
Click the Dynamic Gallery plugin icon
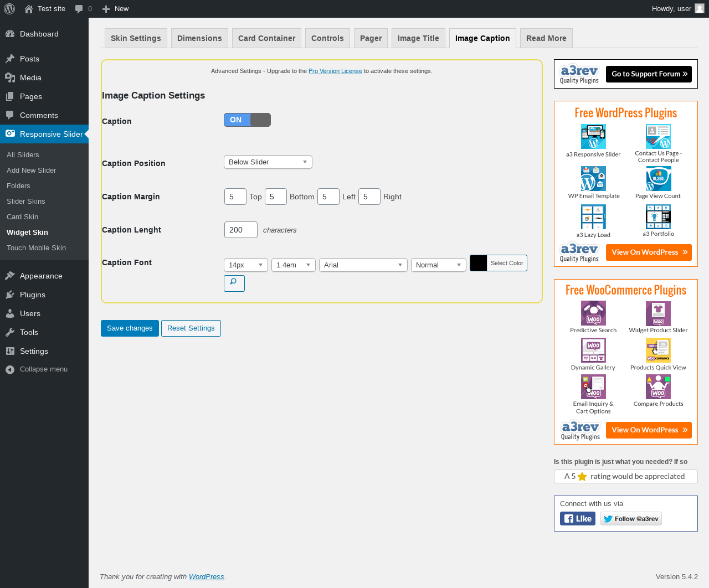[x=593, y=350]
